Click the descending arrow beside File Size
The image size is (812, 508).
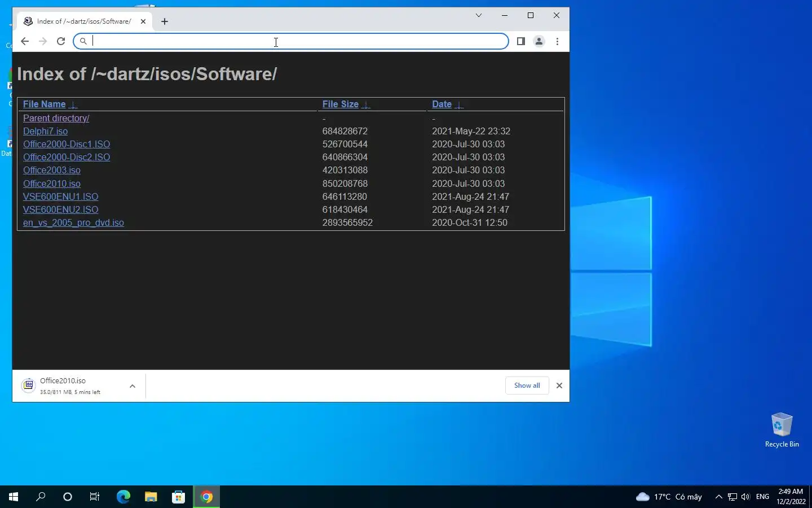click(366, 104)
